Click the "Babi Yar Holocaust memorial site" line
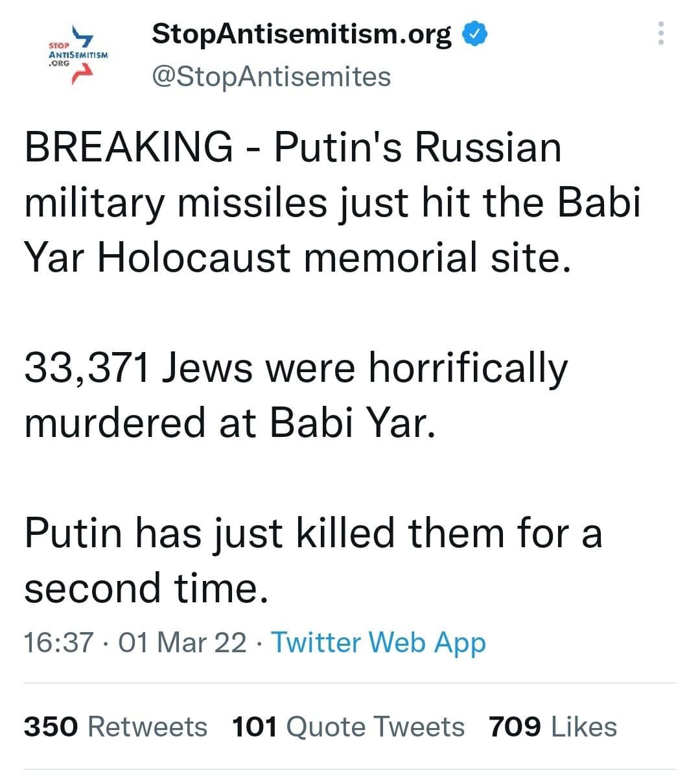Screen dimensions: 700x778 click(x=298, y=257)
